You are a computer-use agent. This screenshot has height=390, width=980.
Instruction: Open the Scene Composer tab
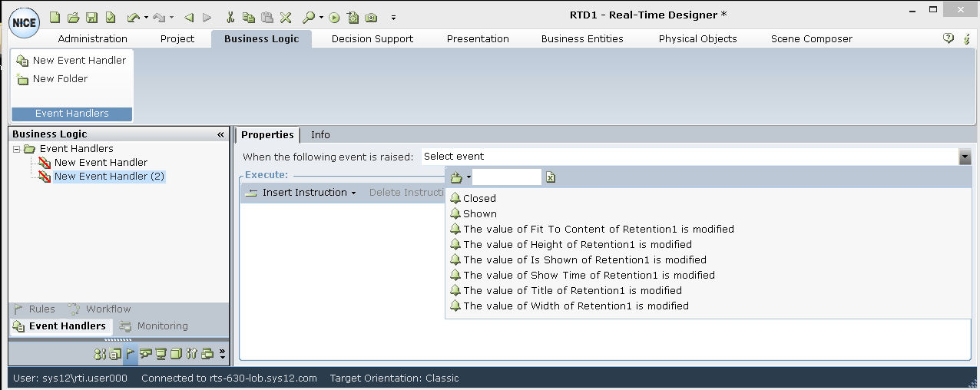click(812, 38)
